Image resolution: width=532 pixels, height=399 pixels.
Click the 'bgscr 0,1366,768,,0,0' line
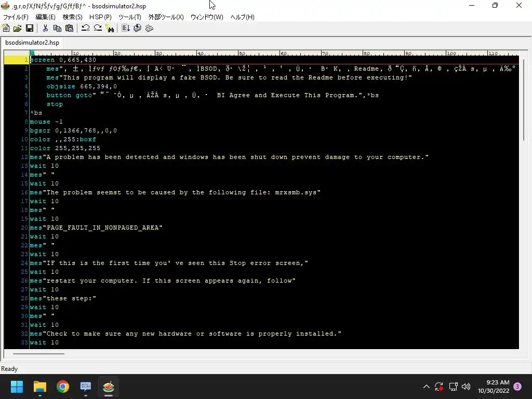click(x=73, y=130)
